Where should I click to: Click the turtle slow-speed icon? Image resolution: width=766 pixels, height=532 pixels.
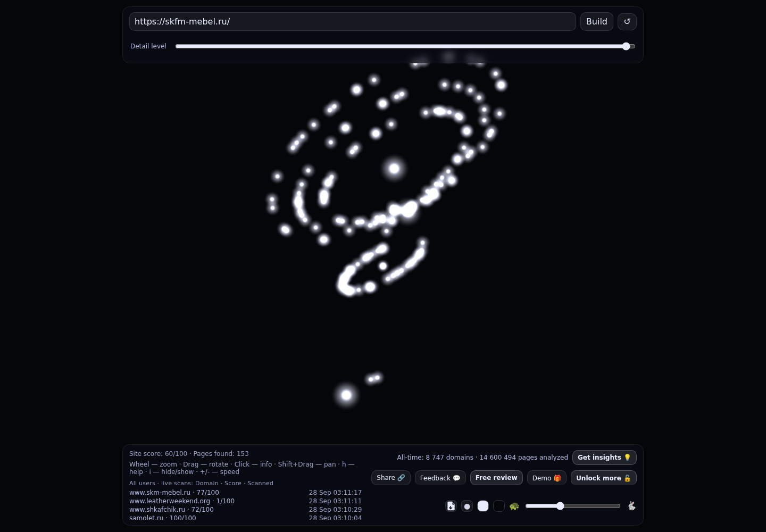coord(514,506)
